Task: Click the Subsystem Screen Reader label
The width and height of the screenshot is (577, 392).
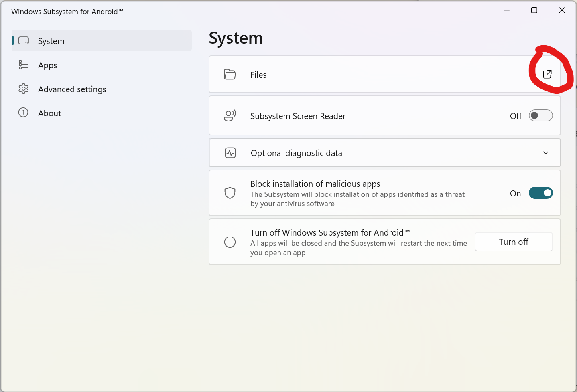Action: pyautogui.click(x=298, y=116)
